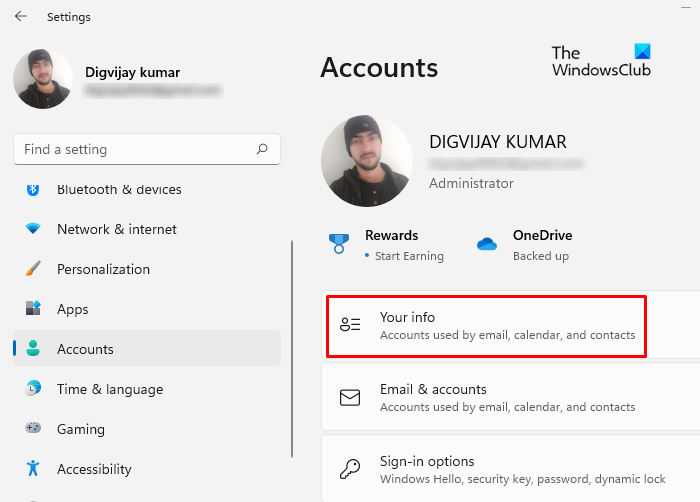700x502 pixels.
Task: Go to Personalization settings
Action: point(103,269)
